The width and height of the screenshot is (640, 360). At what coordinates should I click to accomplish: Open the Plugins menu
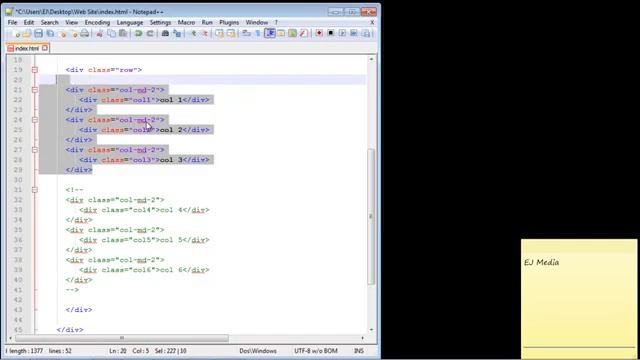(229, 22)
